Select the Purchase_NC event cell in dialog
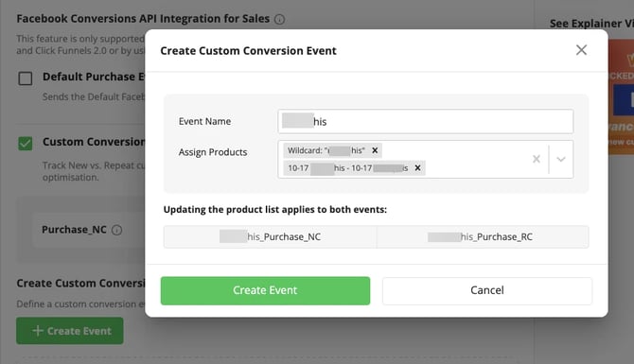This screenshot has width=634, height=364. [270, 236]
